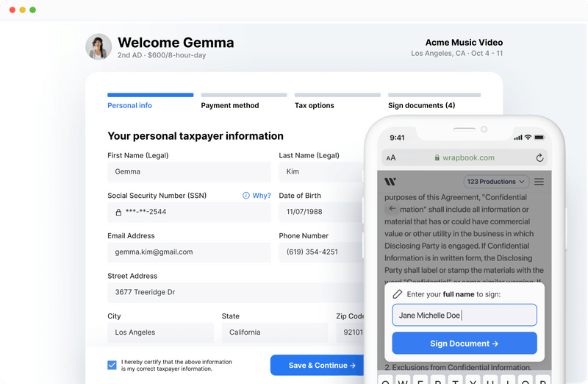Switch to the Payment method step
This screenshot has width=588, height=384.
click(230, 105)
